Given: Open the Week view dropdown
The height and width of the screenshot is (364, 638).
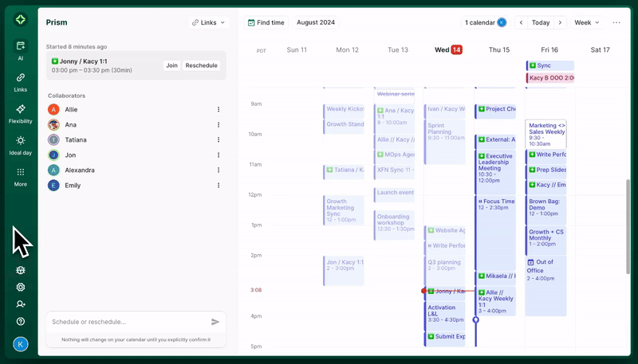Looking at the screenshot, I should 586,22.
